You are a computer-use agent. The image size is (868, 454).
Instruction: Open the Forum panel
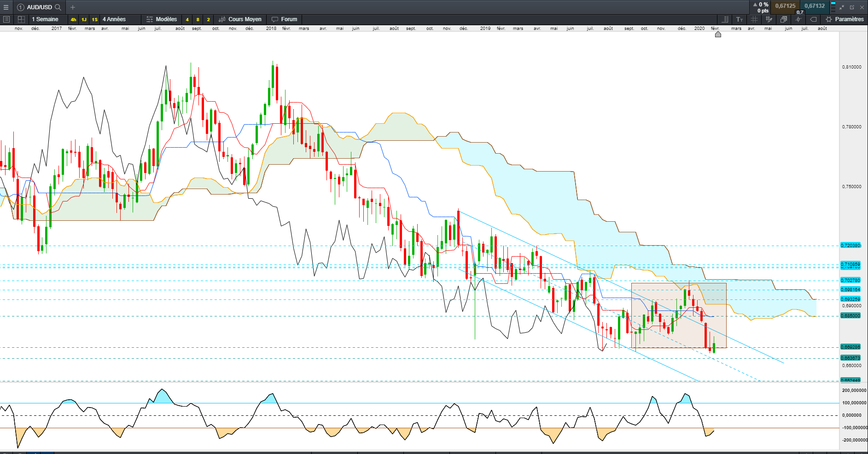[285, 19]
